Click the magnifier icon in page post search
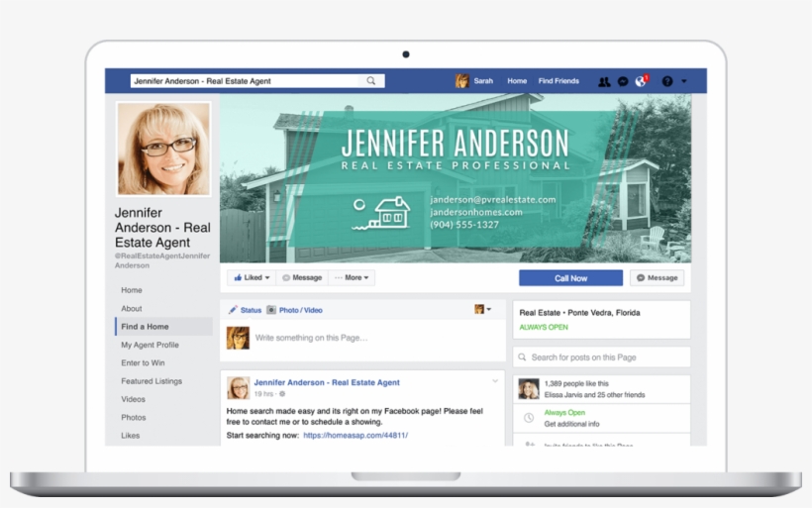The image size is (812, 508). pyautogui.click(x=522, y=357)
